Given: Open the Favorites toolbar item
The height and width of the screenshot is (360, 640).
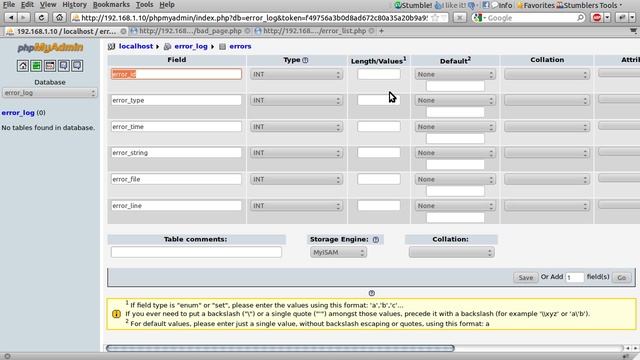Looking at the screenshot, I should (x=536, y=5).
